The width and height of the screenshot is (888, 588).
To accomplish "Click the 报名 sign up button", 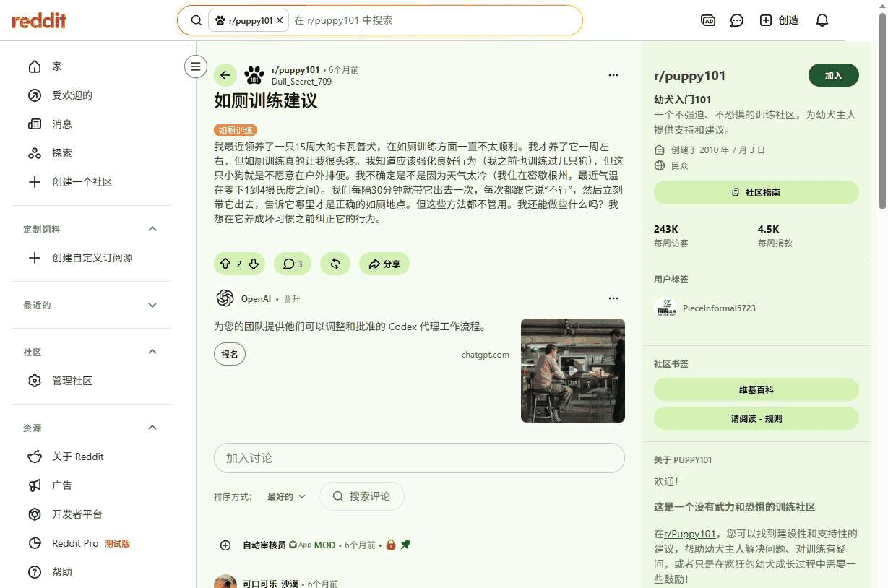I will 230,355.
